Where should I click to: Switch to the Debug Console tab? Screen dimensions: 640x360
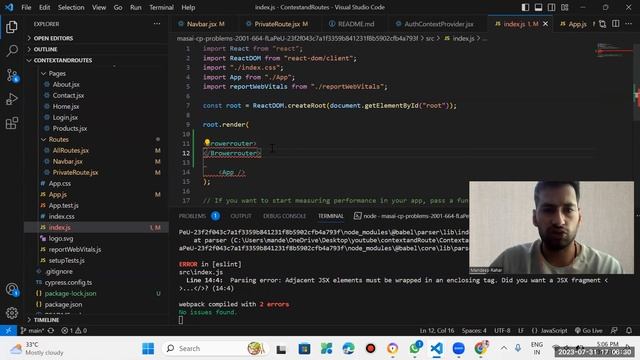click(284, 216)
